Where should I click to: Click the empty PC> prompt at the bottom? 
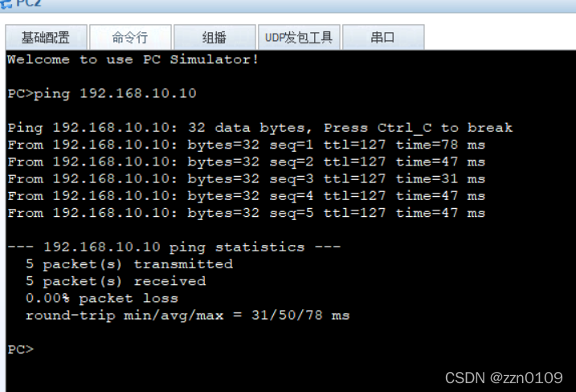pos(21,349)
